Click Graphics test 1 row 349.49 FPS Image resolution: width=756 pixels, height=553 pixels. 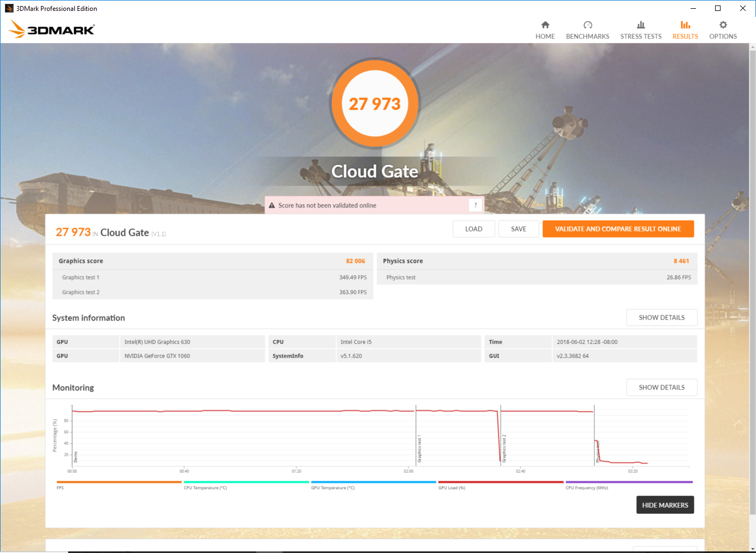pos(213,277)
